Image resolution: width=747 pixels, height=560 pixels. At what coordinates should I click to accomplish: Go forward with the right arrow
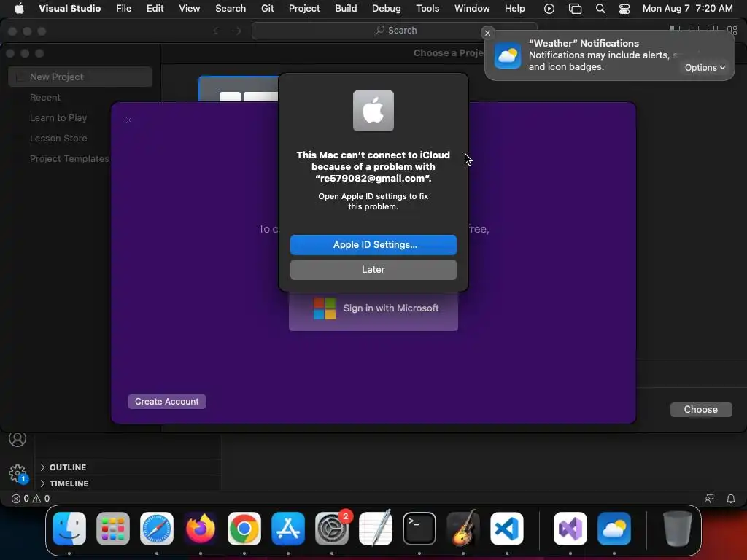pyautogui.click(x=237, y=31)
